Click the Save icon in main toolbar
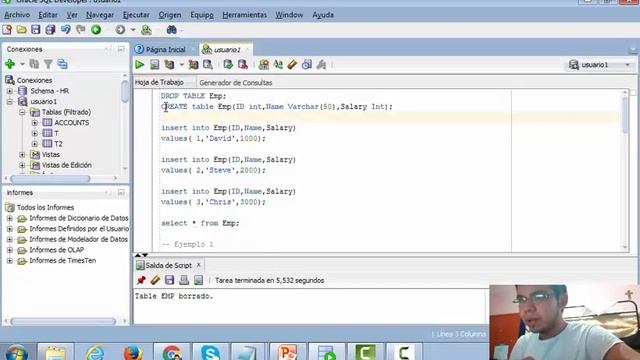The image size is (640, 360). [36, 29]
